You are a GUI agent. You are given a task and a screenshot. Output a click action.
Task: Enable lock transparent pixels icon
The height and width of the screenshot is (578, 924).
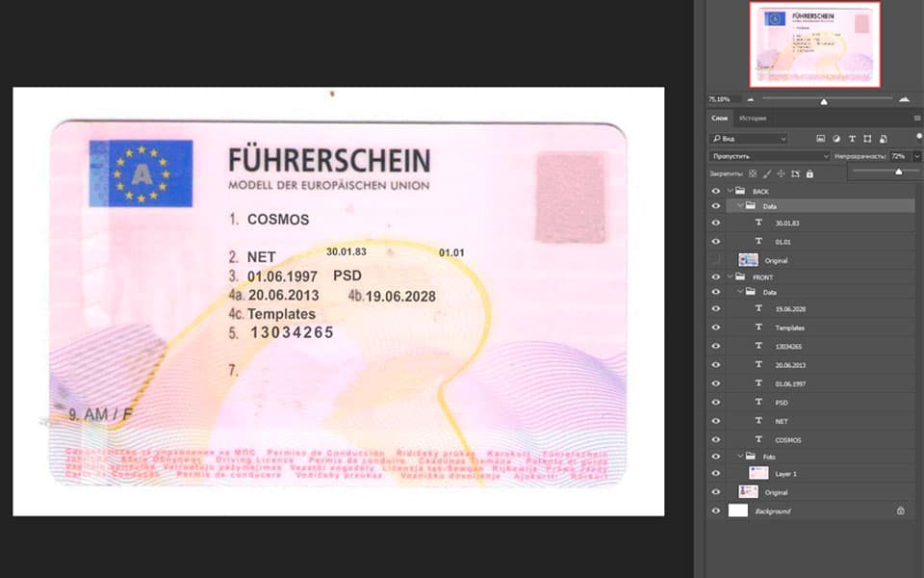[753, 173]
